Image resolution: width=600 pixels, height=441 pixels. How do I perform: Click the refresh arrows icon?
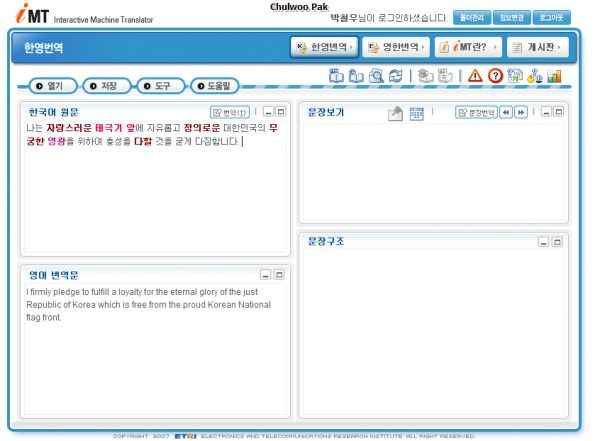tap(396, 75)
